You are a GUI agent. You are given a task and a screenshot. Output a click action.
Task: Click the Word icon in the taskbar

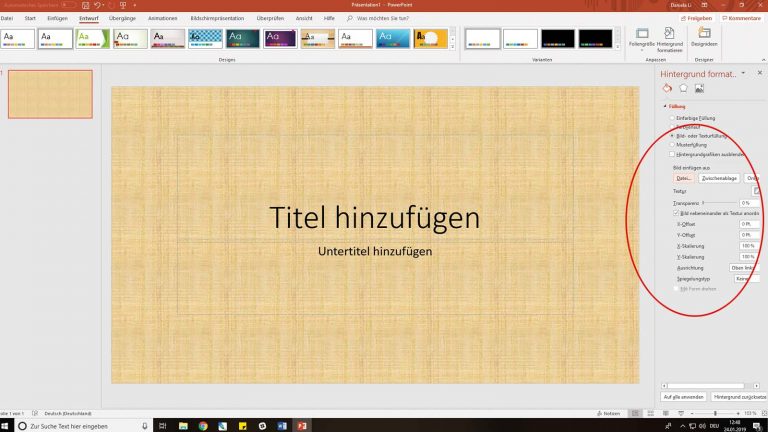(280, 424)
